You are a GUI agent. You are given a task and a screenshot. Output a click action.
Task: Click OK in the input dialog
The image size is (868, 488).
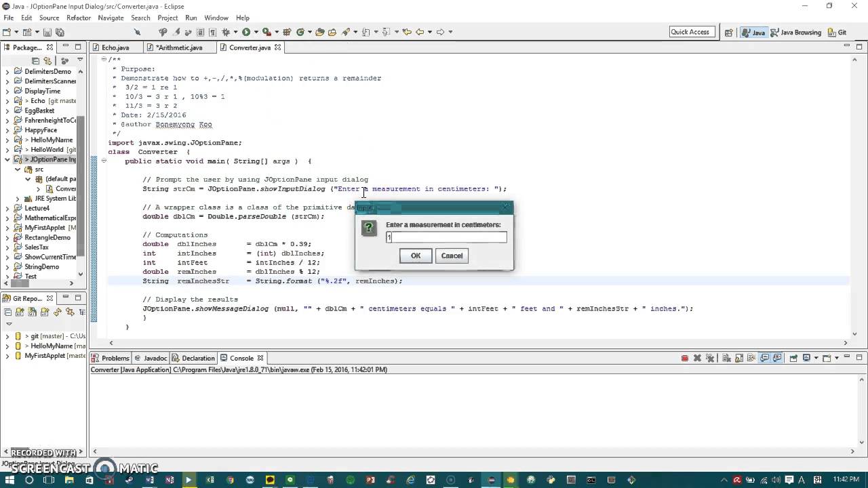(x=416, y=256)
